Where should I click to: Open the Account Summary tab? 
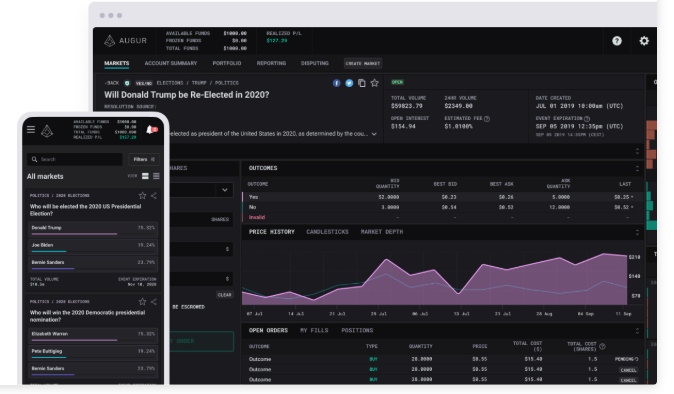pos(171,63)
